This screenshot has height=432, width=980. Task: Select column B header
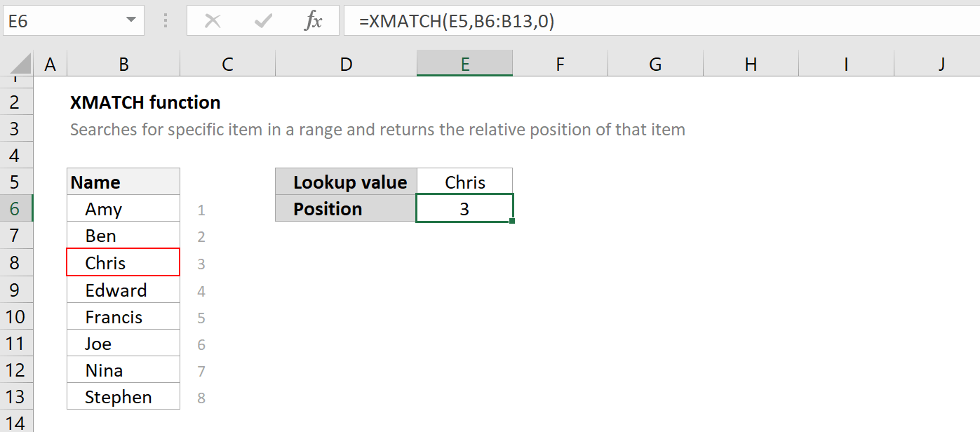tap(123, 63)
